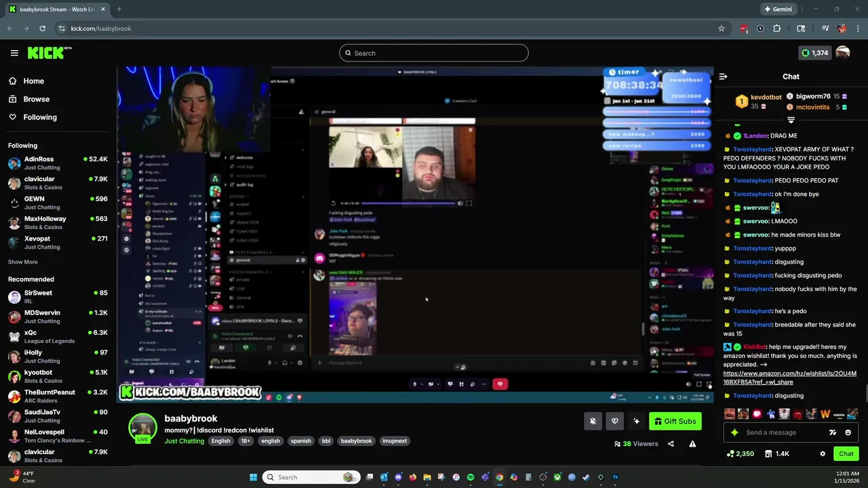Open MaxHolloway channel in the sidebar
The image size is (868, 488).
pos(58,223)
